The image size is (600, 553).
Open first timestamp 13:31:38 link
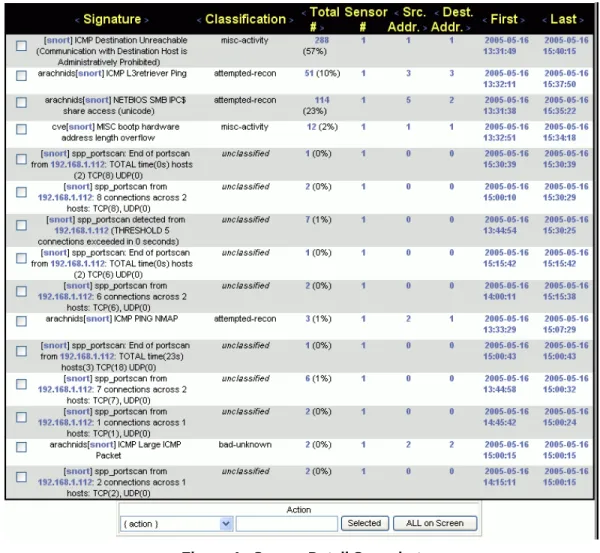tap(500, 111)
